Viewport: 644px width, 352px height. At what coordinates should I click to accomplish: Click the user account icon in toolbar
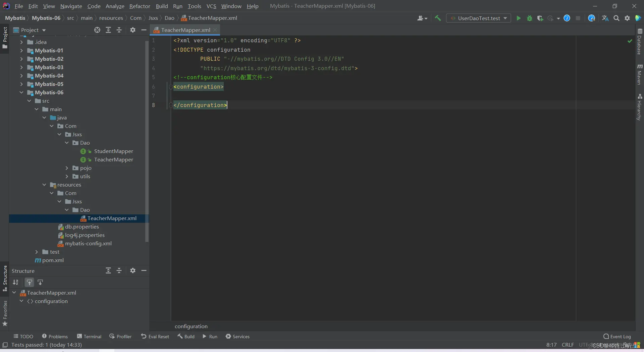[x=422, y=18]
